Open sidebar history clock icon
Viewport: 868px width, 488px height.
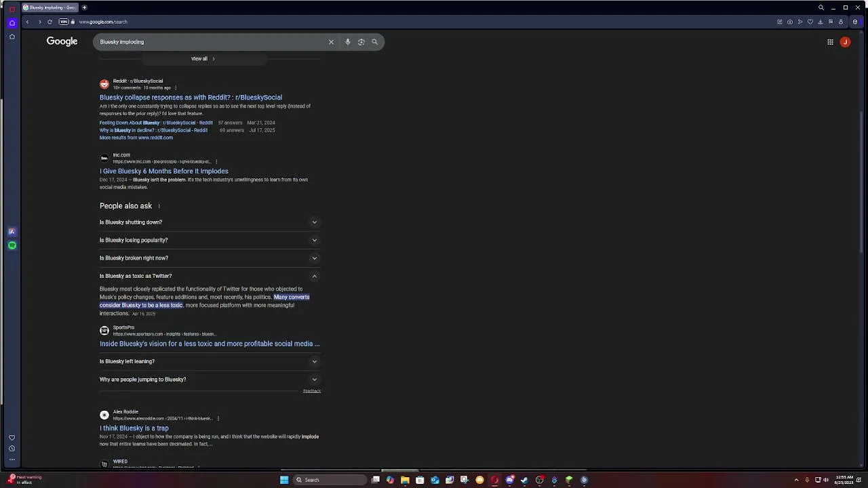pos(12,449)
